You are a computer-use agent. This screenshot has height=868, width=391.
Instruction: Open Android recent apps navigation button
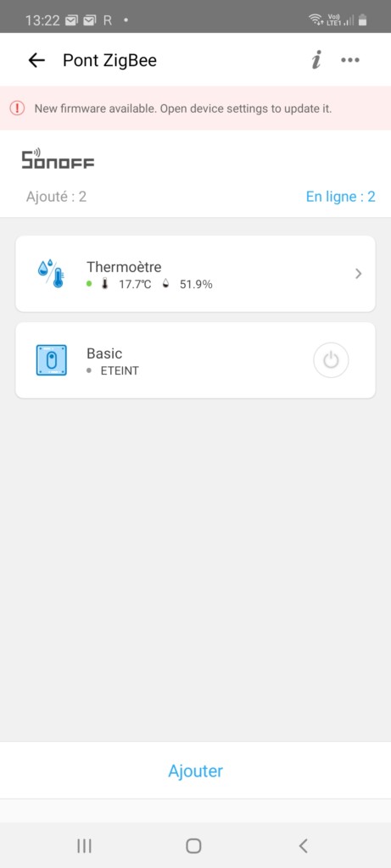point(84,845)
